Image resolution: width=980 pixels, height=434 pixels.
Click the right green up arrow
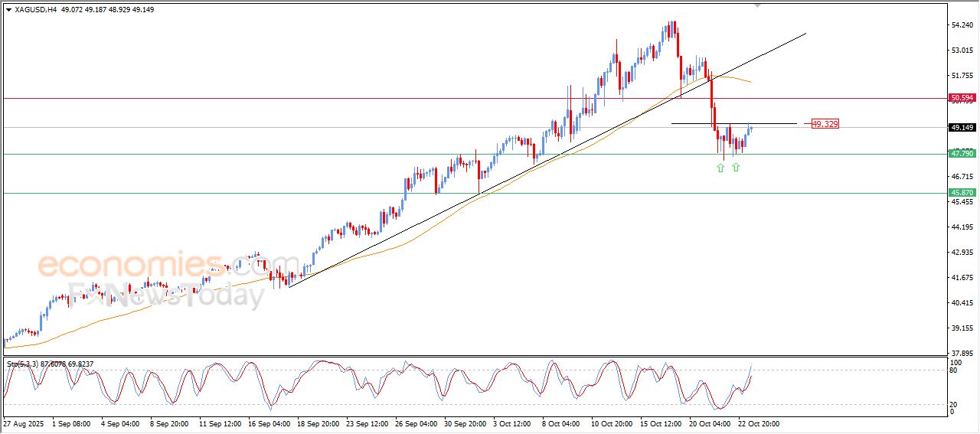(736, 166)
